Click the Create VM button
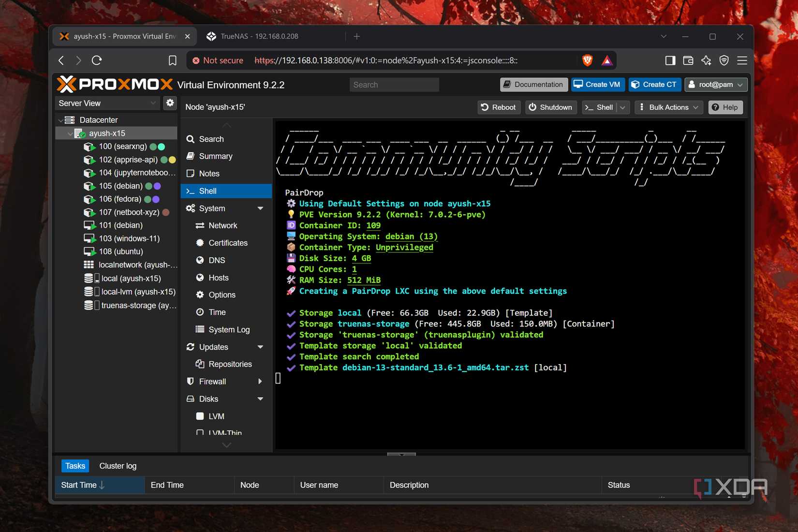798x532 pixels. click(598, 85)
